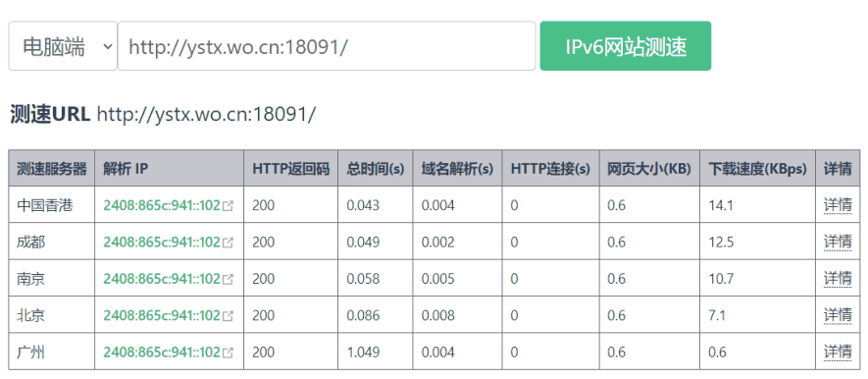Open 详情 link for 广州 row
The height and width of the screenshot is (379, 868).
tap(838, 352)
